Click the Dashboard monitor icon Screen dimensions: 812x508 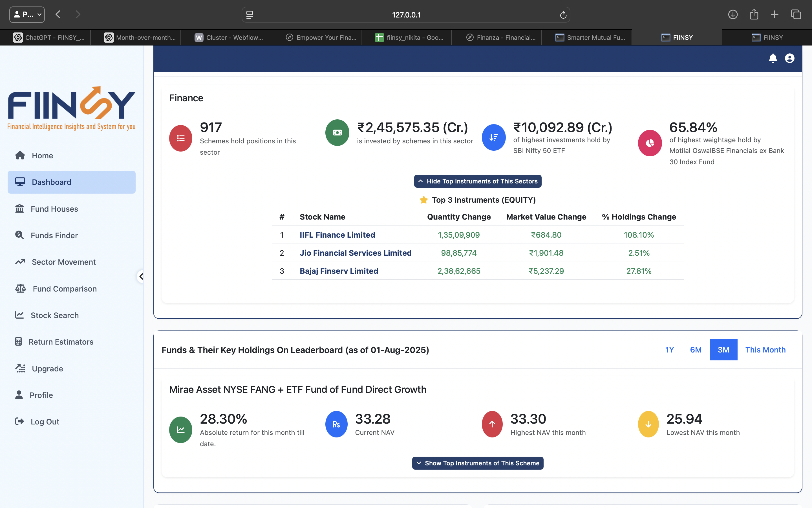click(x=20, y=182)
